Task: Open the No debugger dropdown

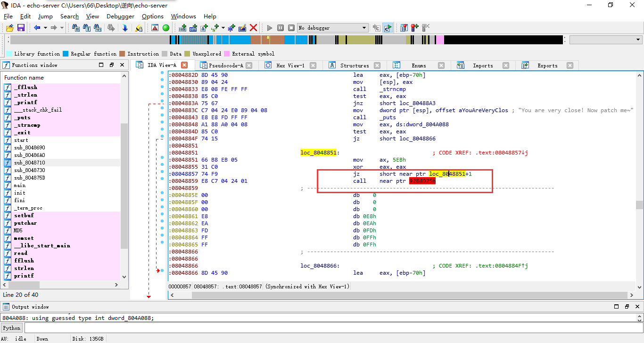Action: (x=332, y=27)
